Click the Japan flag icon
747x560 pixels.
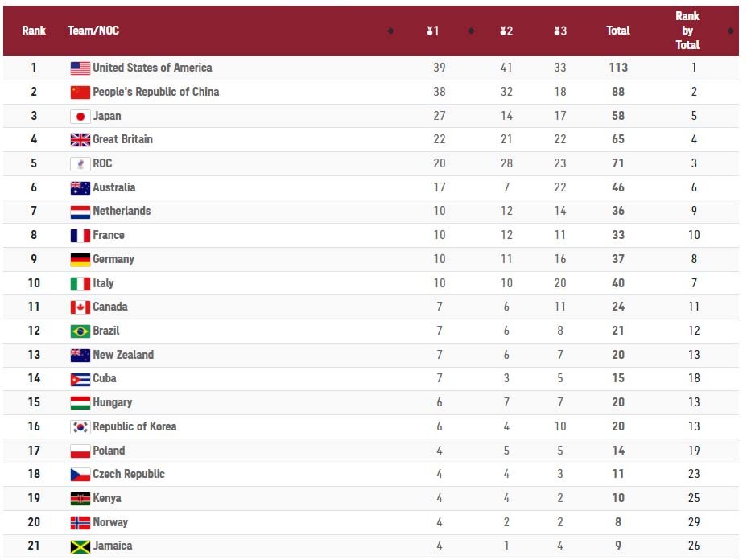80,116
